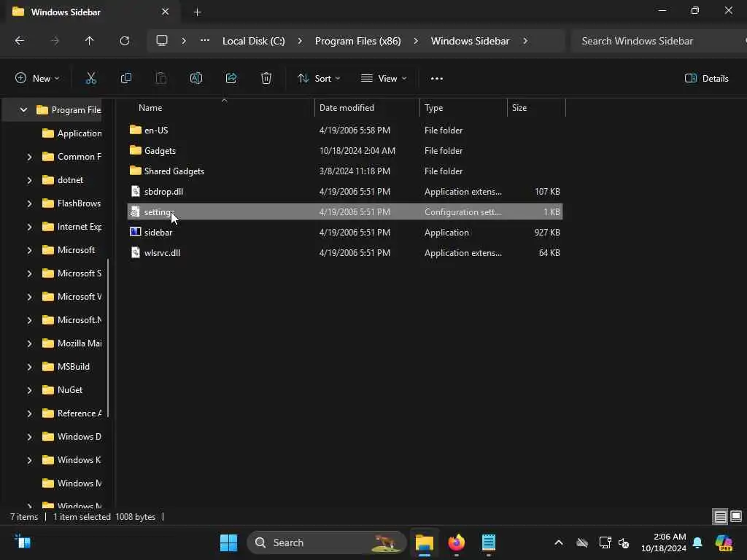Expand the Common Files tree folder
The image size is (747, 560).
pyautogui.click(x=29, y=157)
